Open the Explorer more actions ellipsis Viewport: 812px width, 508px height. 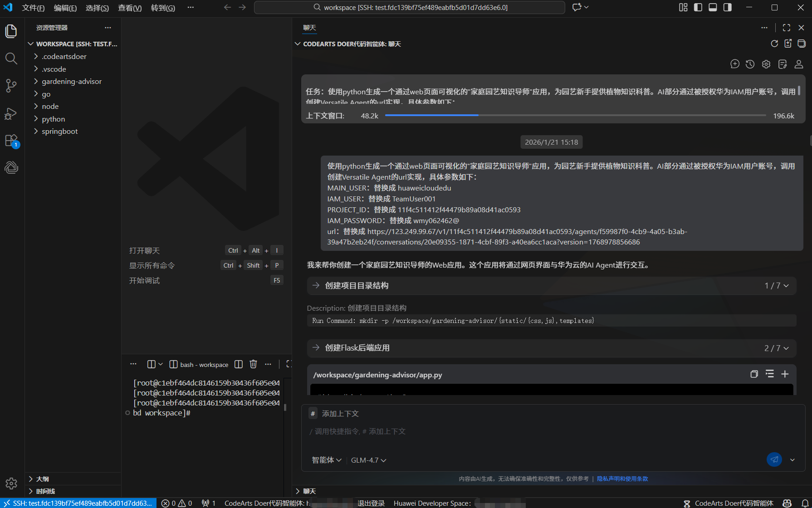(108, 28)
